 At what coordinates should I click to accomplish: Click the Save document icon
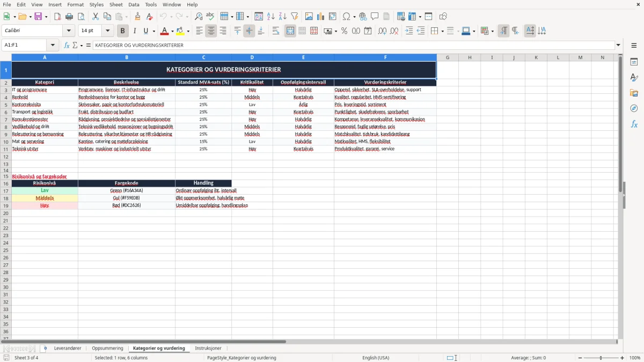pos(38,17)
